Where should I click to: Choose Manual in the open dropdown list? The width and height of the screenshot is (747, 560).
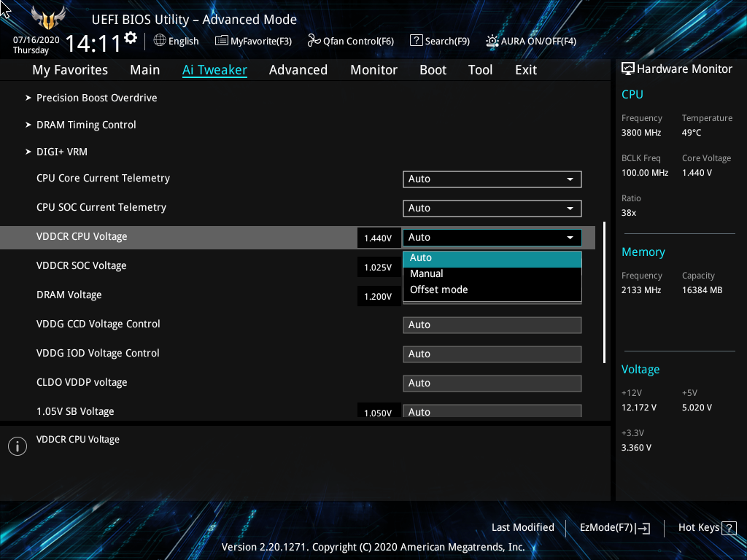(x=492, y=274)
